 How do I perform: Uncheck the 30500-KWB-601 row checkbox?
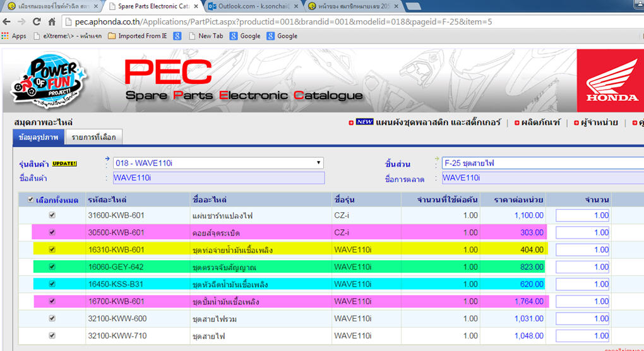click(x=52, y=232)
